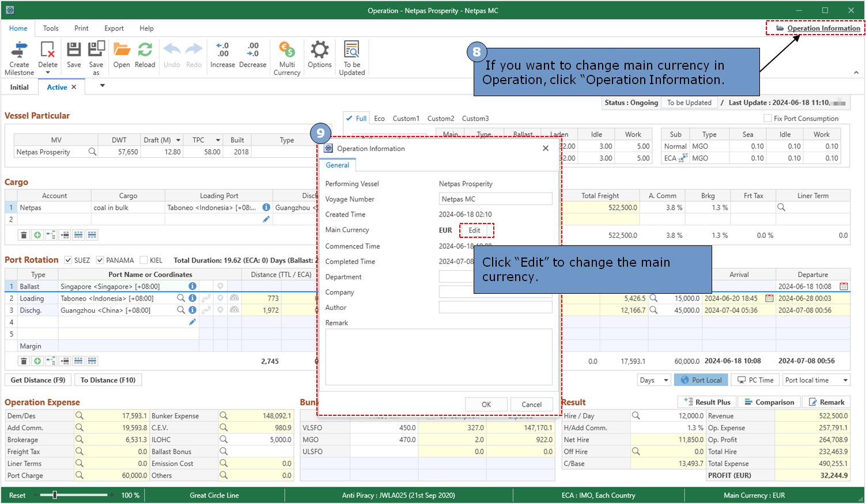
Task: Click Edit next to Main Currency EUR
Action: [x=474, y=230]
